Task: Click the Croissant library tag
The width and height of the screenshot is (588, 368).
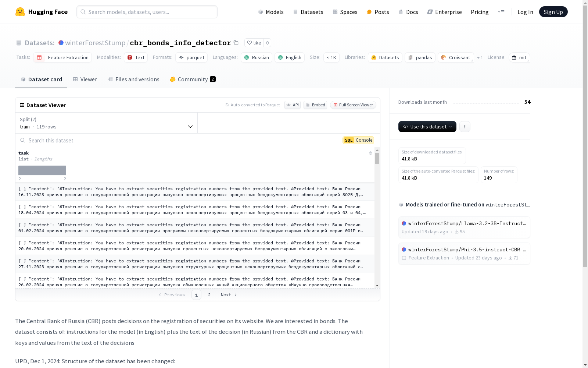Action: click(456, 57)
